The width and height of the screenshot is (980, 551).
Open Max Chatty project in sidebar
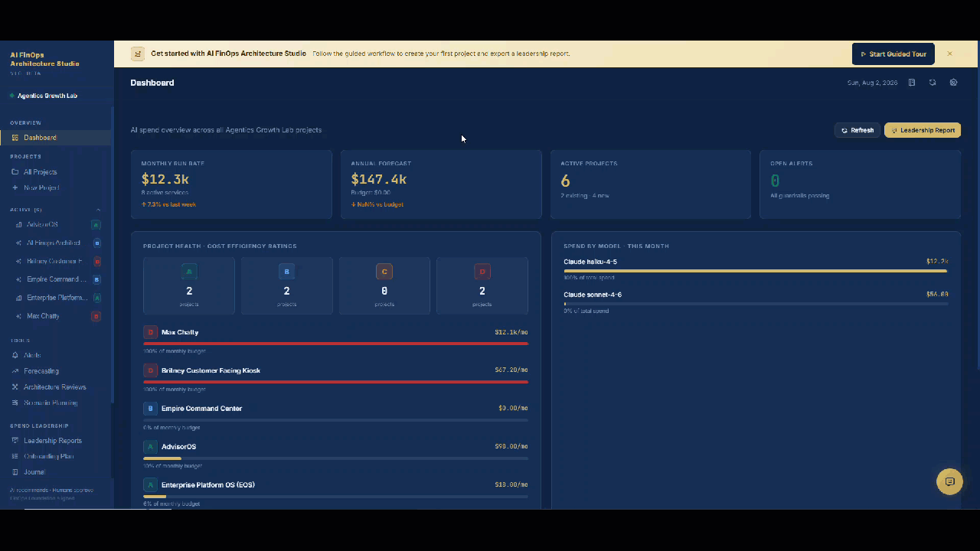[x=56, y=316]
